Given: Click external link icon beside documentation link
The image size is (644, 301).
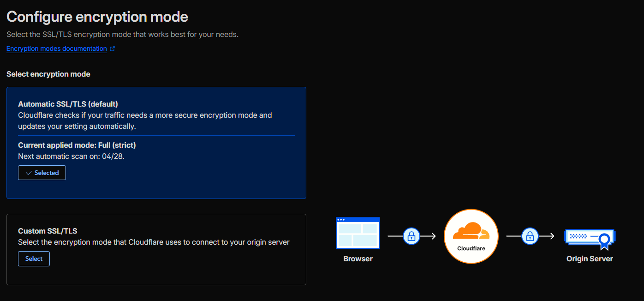Looking at the screenshot, I should [113, 48].
